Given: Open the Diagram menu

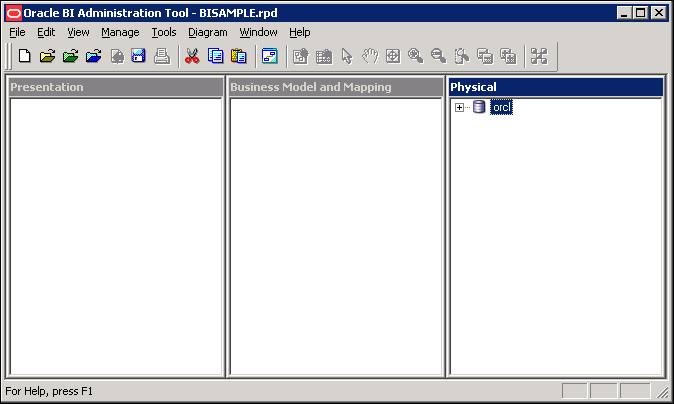Looking at the screenshot, I should [208, 32].
